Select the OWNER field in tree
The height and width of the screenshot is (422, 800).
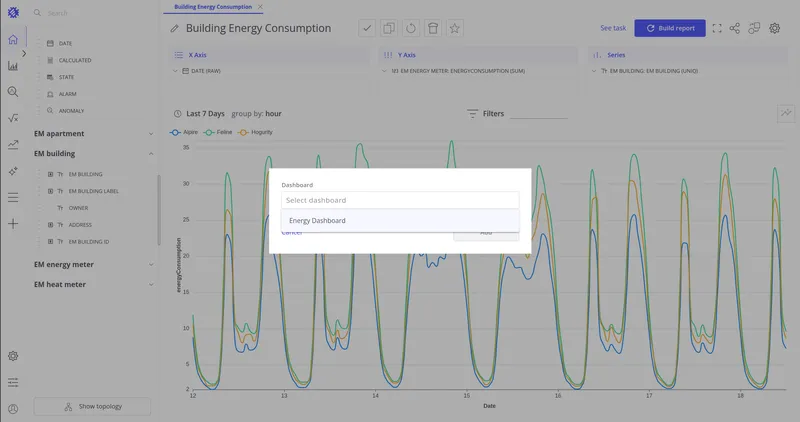pos(78,208)
